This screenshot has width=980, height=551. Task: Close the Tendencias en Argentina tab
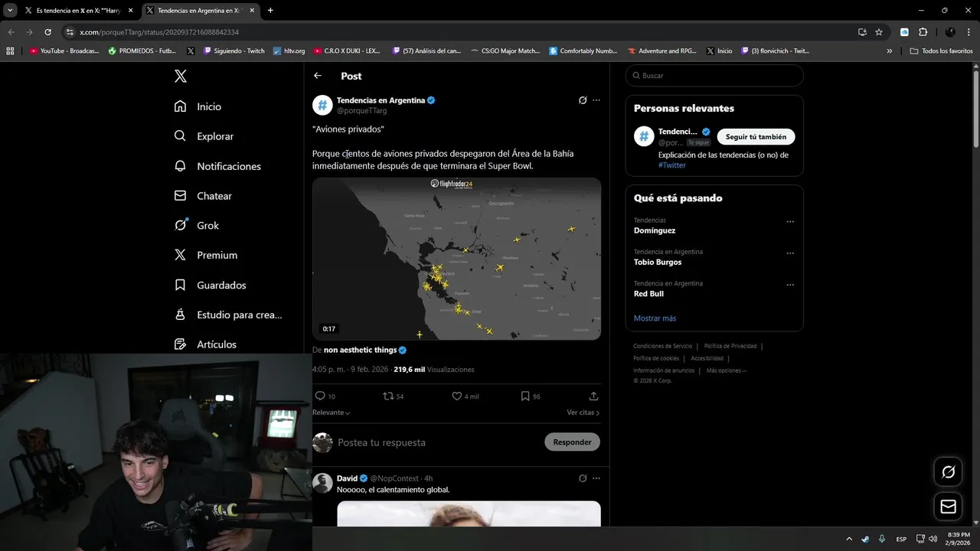(252, 11)
